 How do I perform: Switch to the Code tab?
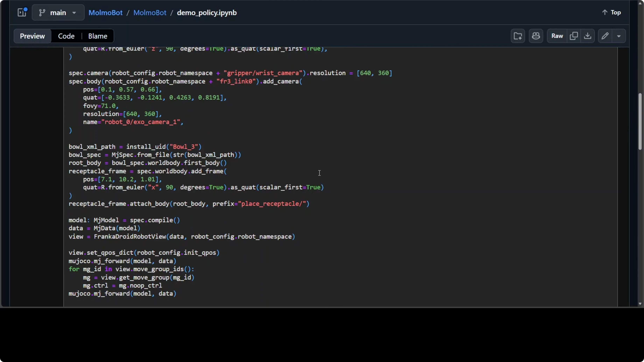pyautogui.click(x=66, y=36)
